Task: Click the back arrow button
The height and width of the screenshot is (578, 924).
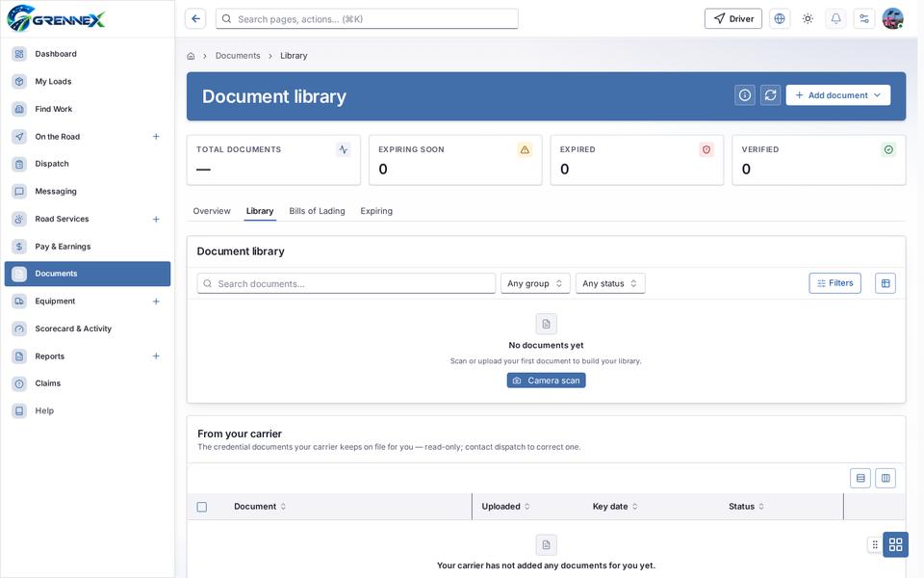Action: pyautogui.click(x=195, y=19)
